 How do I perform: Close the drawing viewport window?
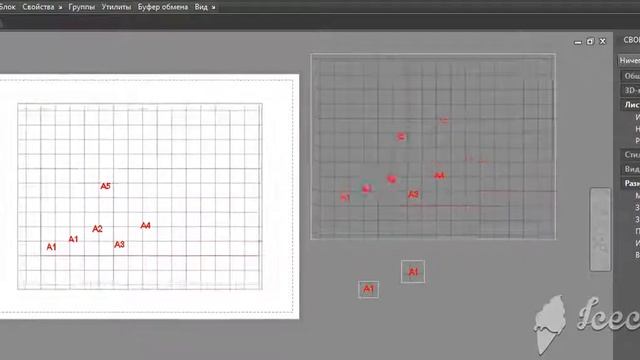[603, 41]
